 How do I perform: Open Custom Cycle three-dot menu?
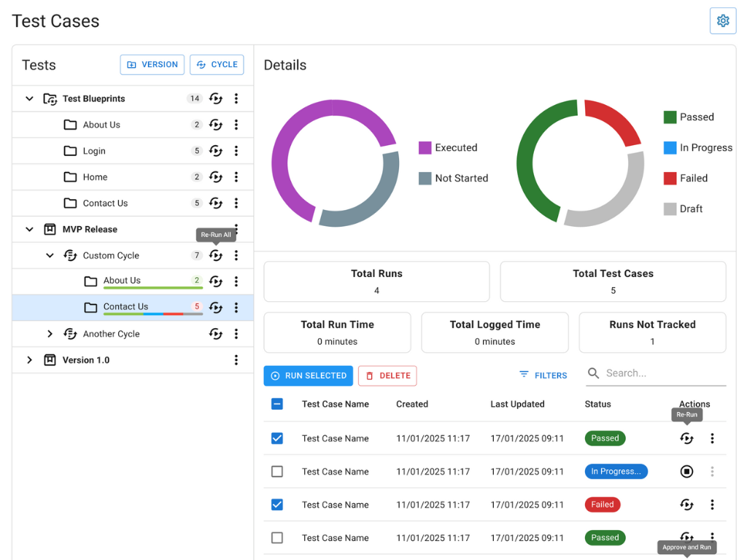coord(236,256)
